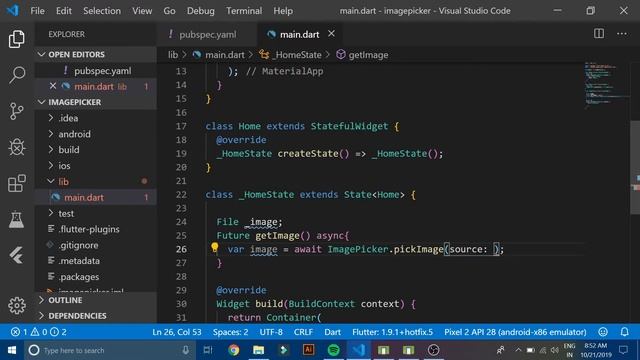Click the microphone icon in search box
Image resolution: width=640 pixels, height=360 pixels.
point(186,350)
